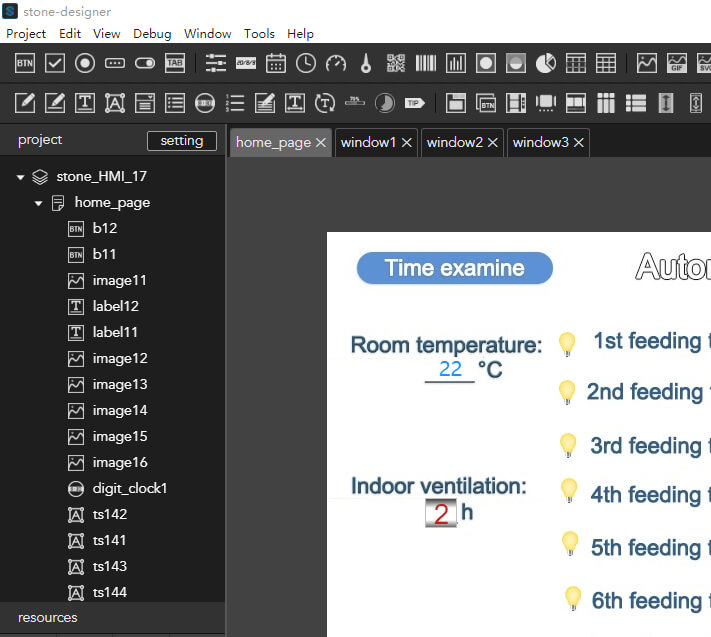
Task: Select the pie chart widget tool
Action: (x=545, y=63)
